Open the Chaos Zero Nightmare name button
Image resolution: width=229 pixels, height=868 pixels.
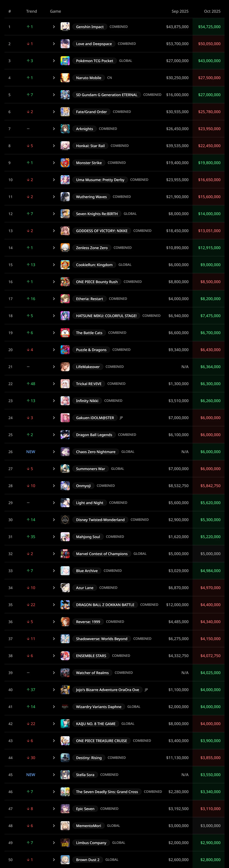pos(96,452)
